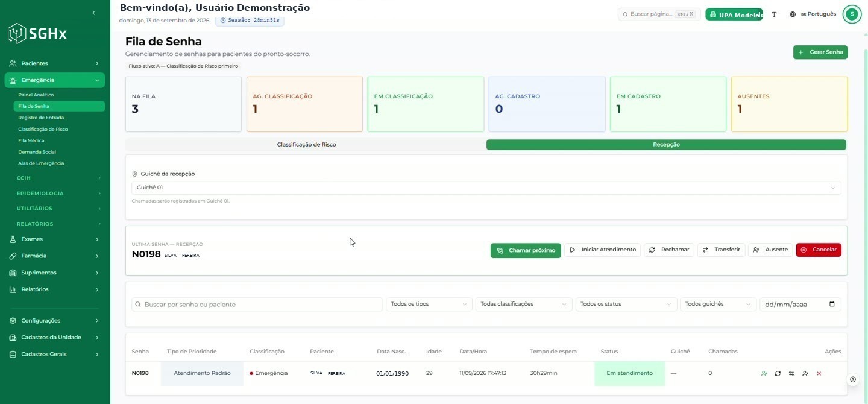Switch to the Classificação de Risco tab
The image size is (868, 404).
tap(306, 145)
